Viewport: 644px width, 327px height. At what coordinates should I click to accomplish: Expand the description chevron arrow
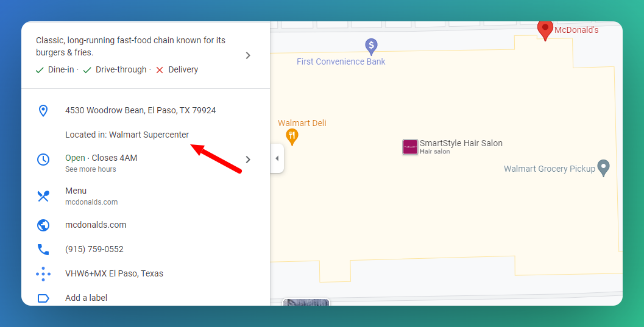[248, 55]
